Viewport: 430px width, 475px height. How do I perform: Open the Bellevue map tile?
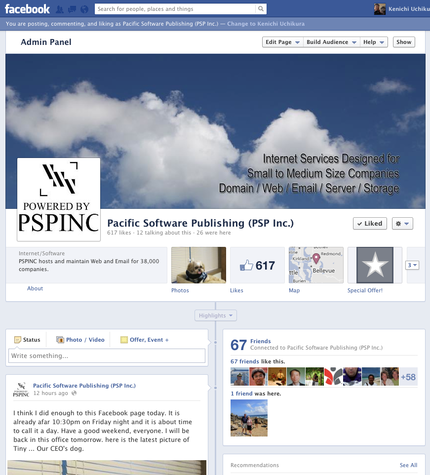click(x=316, y=265)
